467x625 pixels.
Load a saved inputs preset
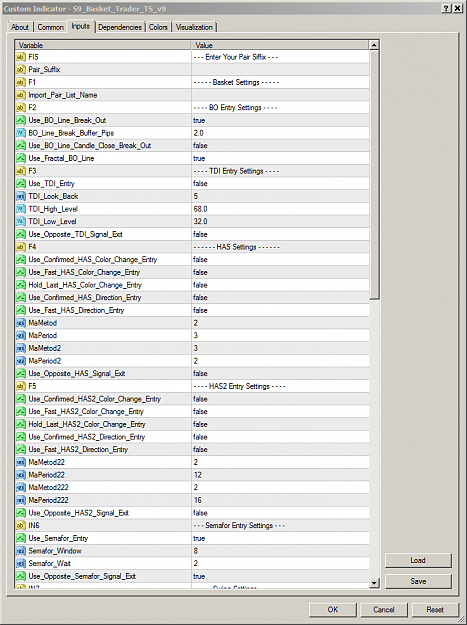click(418, 560)
